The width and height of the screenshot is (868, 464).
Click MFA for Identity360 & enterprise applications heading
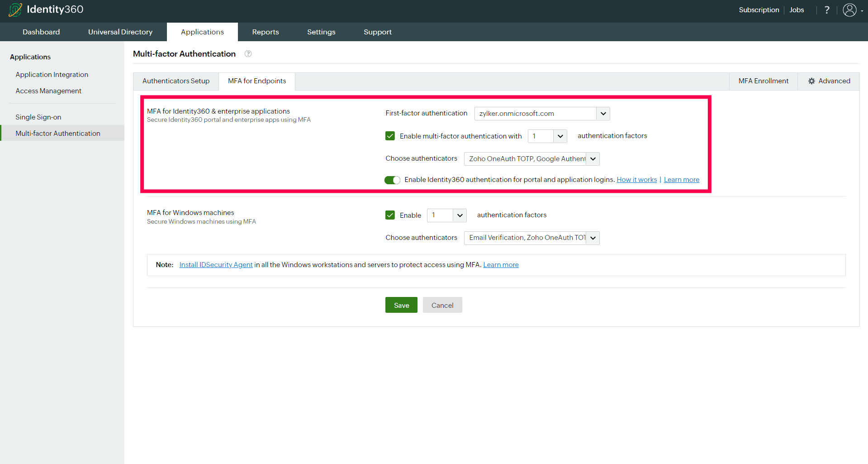(218, 111)
